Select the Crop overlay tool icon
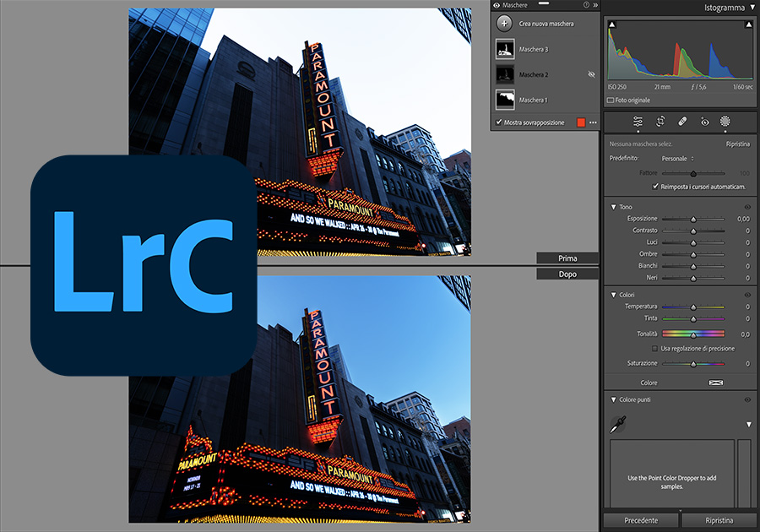Viewport: 760px width, 532px height. pos(660,121)
